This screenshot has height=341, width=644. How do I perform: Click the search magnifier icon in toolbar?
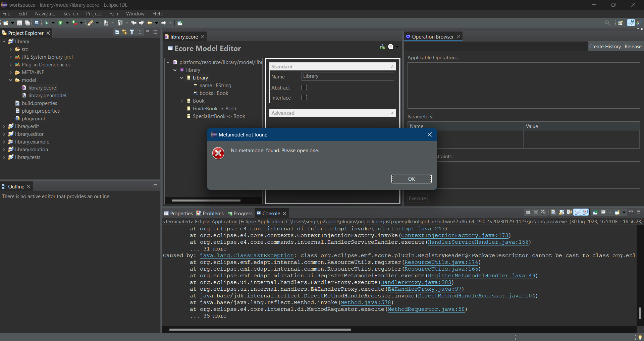[x=607, y=23]
